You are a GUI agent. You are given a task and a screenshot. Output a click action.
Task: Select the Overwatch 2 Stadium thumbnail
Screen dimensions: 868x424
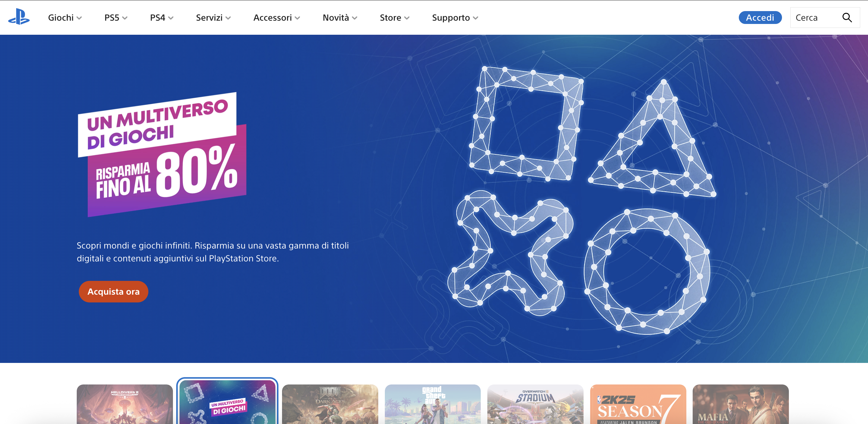pos(535,404)
